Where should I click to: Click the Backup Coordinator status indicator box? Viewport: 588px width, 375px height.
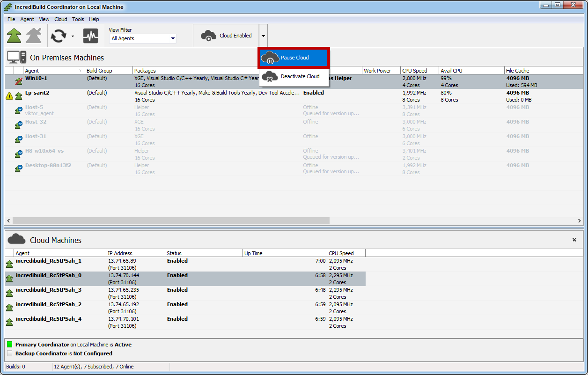pyautogui.click(x=10, y=353)
